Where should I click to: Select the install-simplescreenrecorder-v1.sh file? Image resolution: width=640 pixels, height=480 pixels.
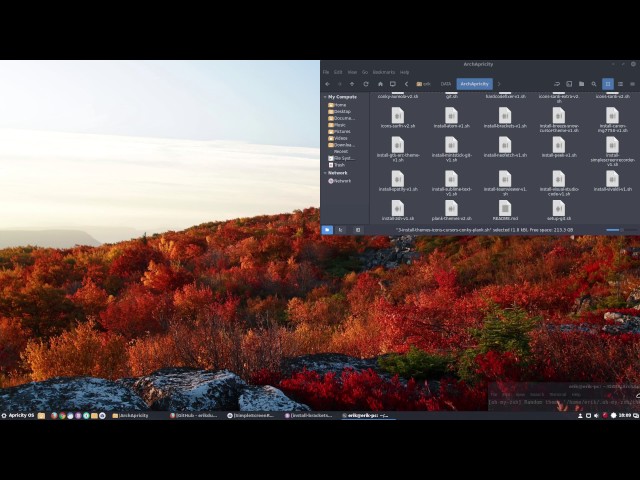click(612, 151)
